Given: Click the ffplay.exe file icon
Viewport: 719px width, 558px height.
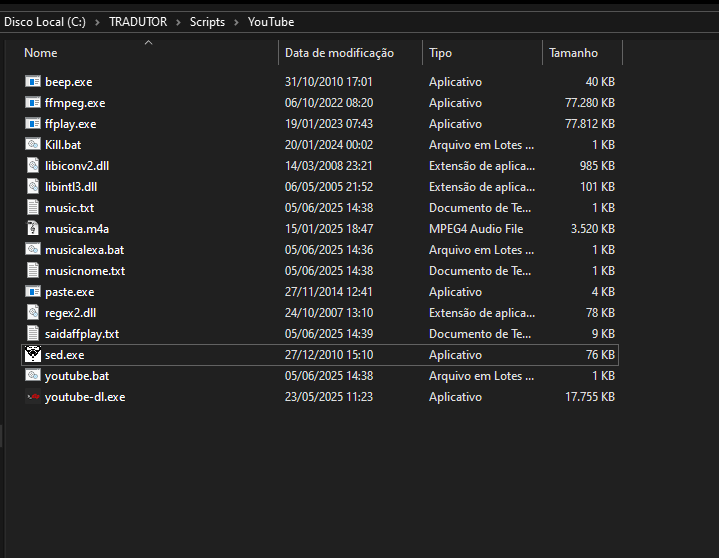Looking at the screenshot, I should pyautogui.click(x=33, y=124).
